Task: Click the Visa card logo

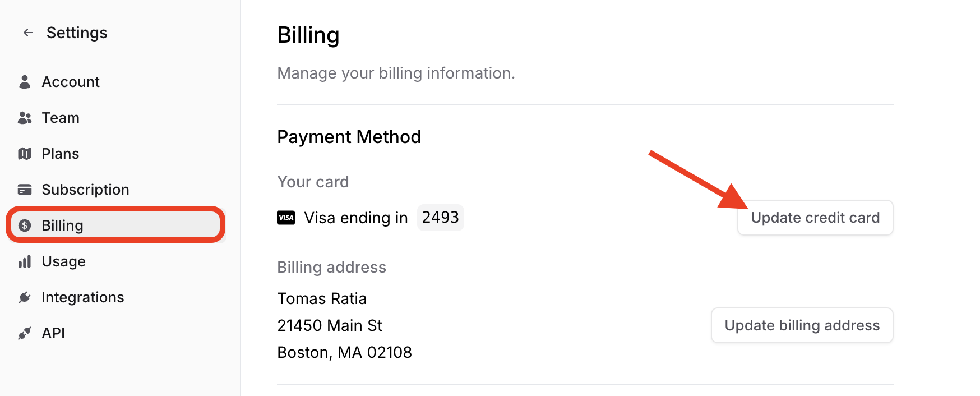Action: click(286, 218)
